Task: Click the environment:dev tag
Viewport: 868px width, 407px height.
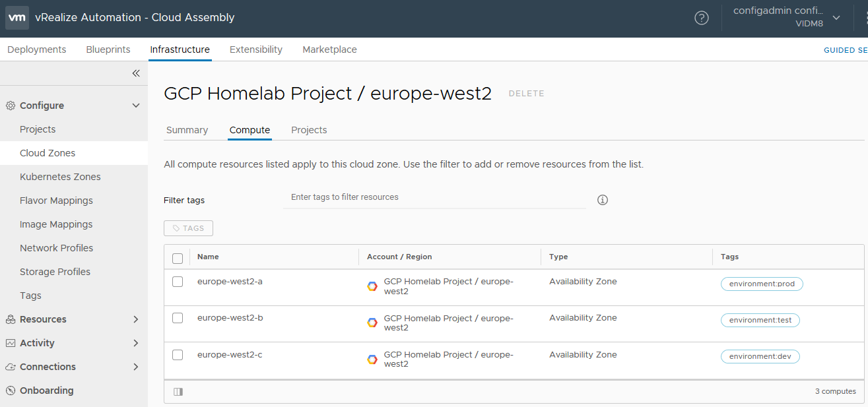Action: point(760,357)
